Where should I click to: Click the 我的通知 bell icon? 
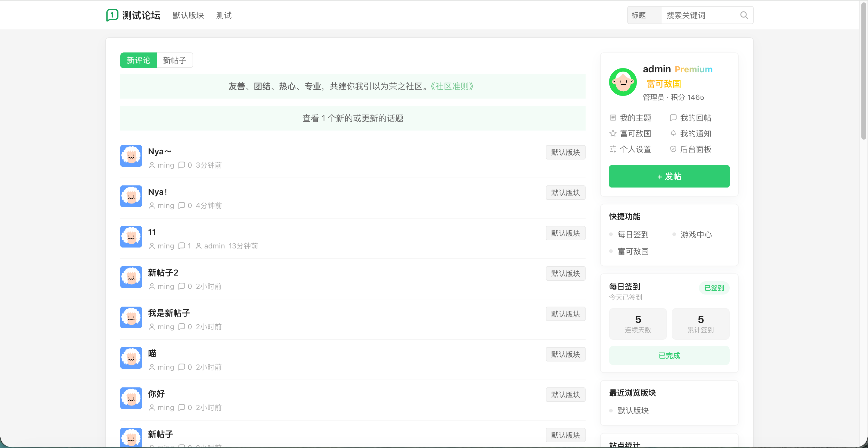tap(673, 133)
